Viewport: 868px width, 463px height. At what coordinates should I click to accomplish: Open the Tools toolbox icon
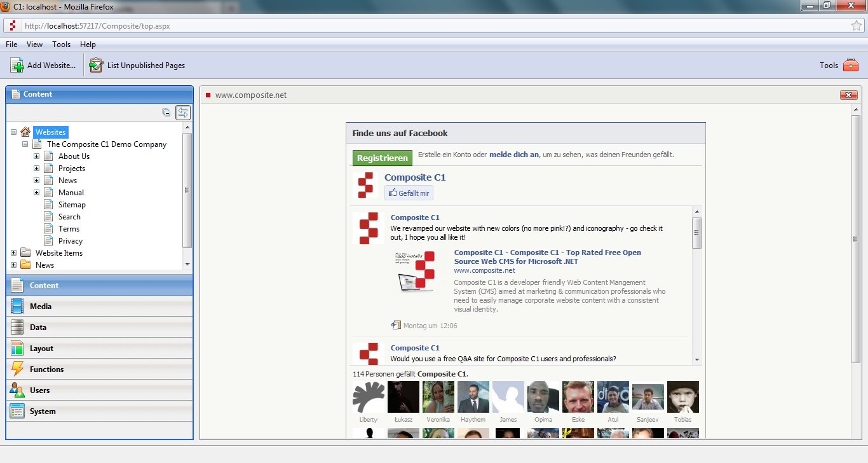[x=850, y=66]
